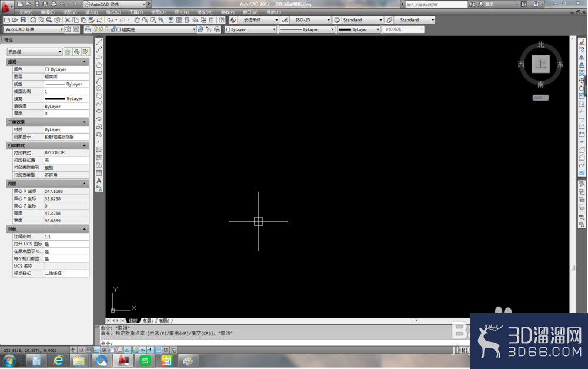Screen dimensions: 588x369
Task: Click the Help question mark toolbar icon
Action: [x=222, y=20]
